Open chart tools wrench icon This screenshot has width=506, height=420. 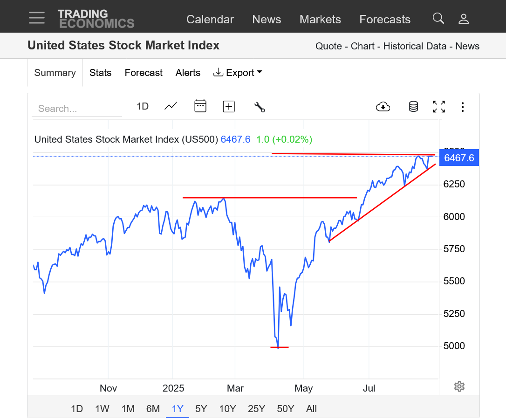[x=260, y=107]
